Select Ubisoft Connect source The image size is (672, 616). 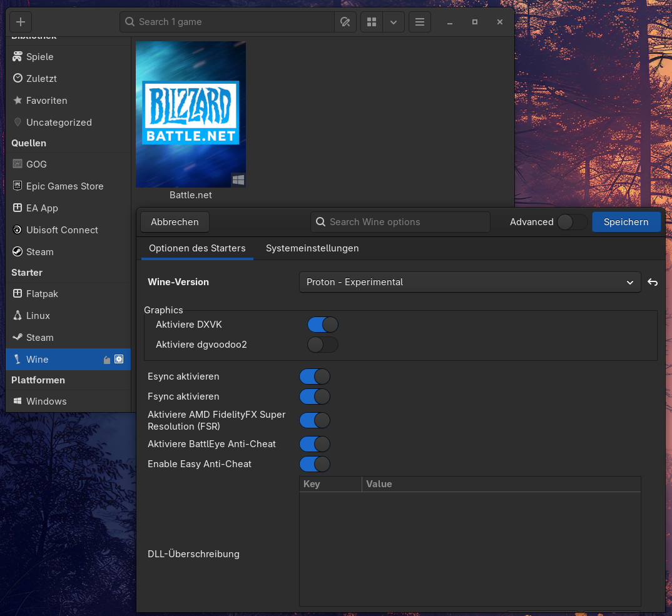[68, 230]
